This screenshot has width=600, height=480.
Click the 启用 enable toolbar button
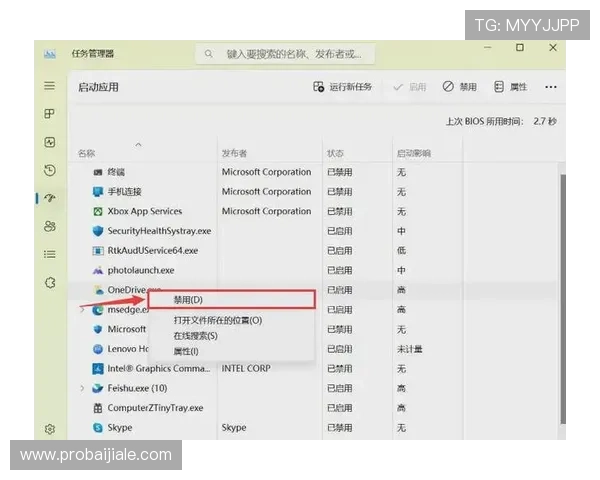click(x=409, y=87)
